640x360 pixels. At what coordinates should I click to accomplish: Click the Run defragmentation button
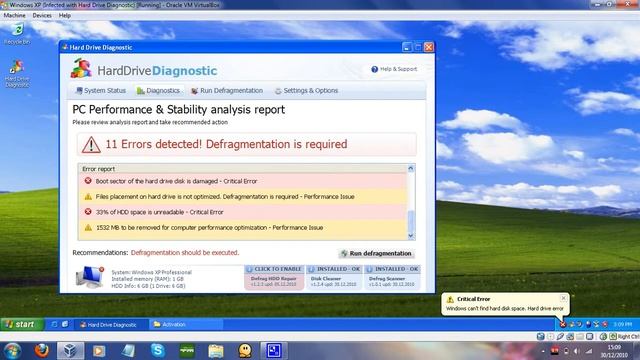(x=376, y=253)
